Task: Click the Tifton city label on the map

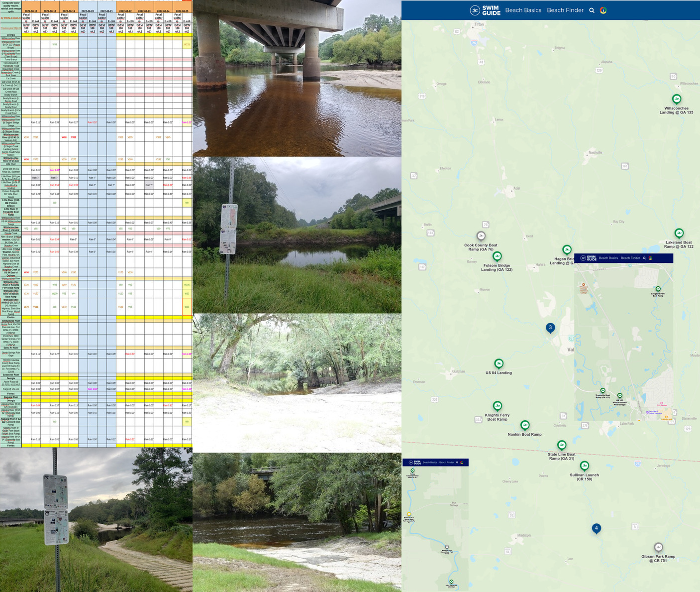Action: click(x=479, y=24)
